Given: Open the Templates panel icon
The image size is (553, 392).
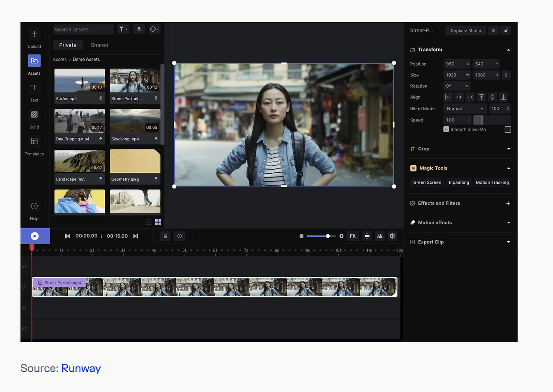Looking at the screenshot, I should tap(34, 141).
